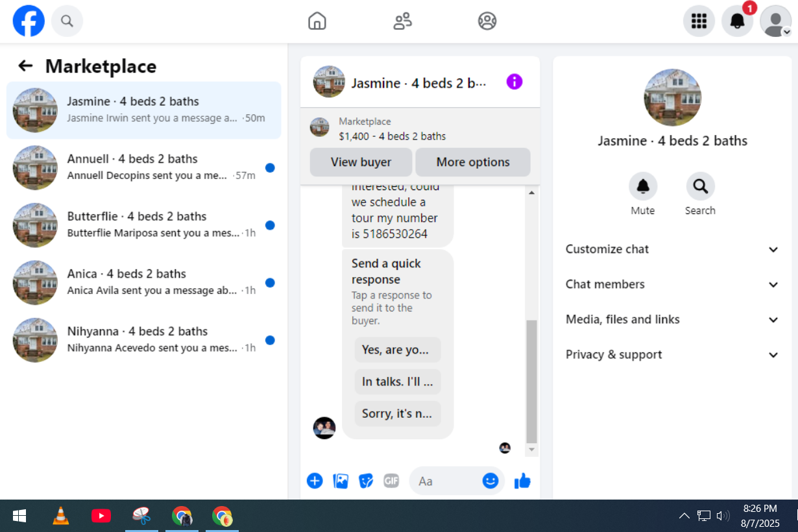
Task: Send quick response "Yes, are yo..."
Action: point(398,350)
